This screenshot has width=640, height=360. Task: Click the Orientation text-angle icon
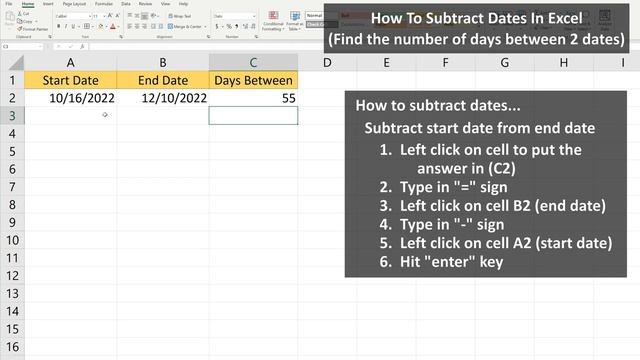tap(153, 16)
